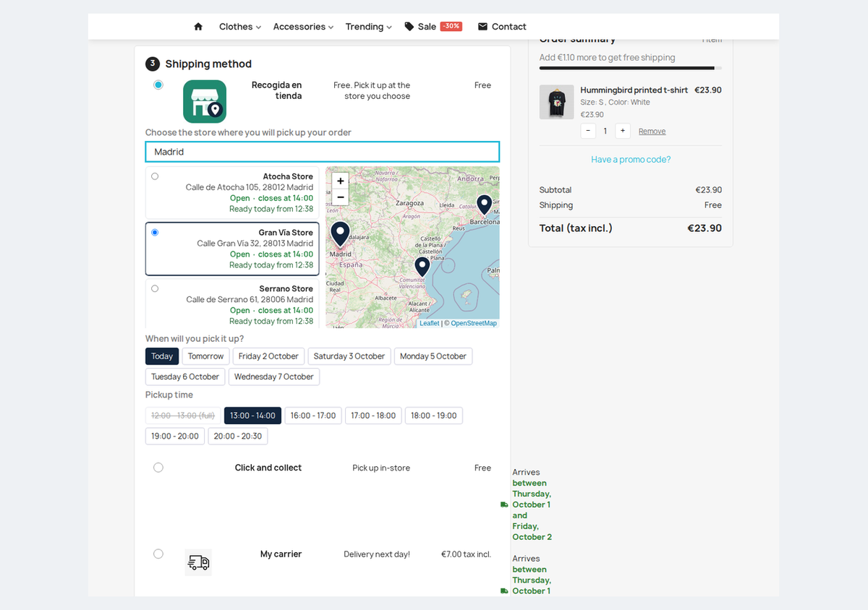Choose Friday 2 October pickup day

(268, 356)
